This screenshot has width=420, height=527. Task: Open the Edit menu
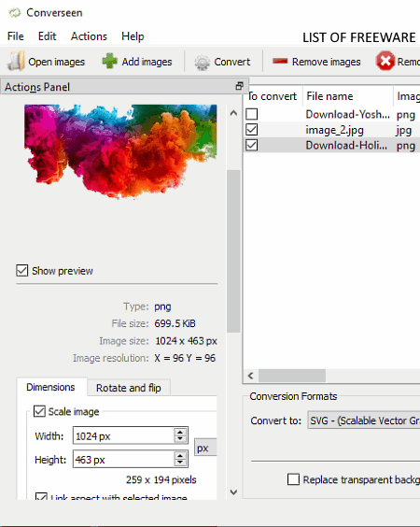pos(47,36)
